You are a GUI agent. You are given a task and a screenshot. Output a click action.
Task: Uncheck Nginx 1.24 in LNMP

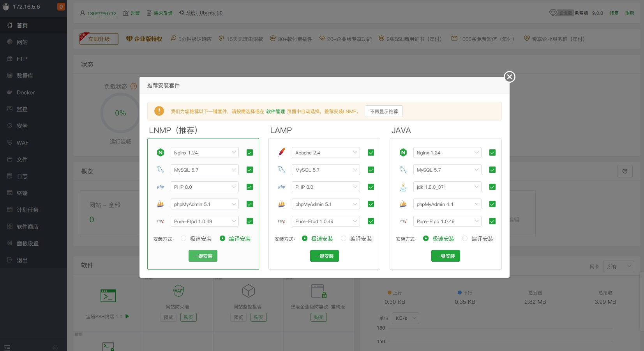coord(250,152)
